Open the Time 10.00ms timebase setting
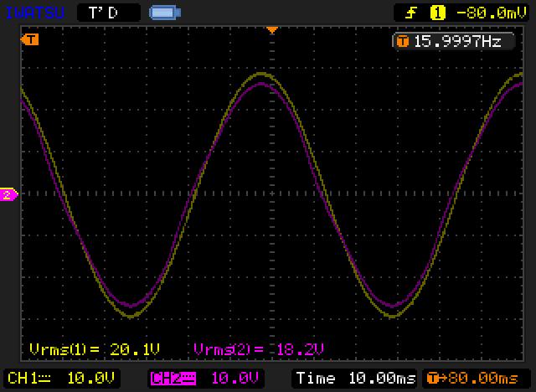 355,378
